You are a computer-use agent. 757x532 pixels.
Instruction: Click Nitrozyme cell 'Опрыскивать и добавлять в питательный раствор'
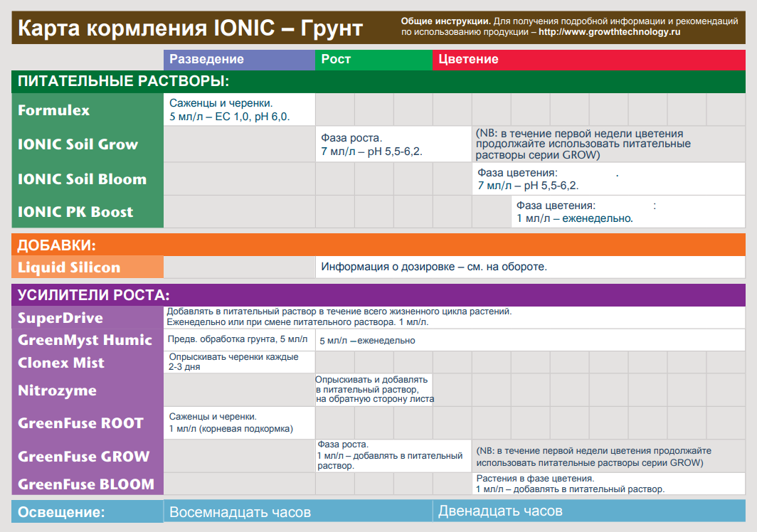point(375,389)
